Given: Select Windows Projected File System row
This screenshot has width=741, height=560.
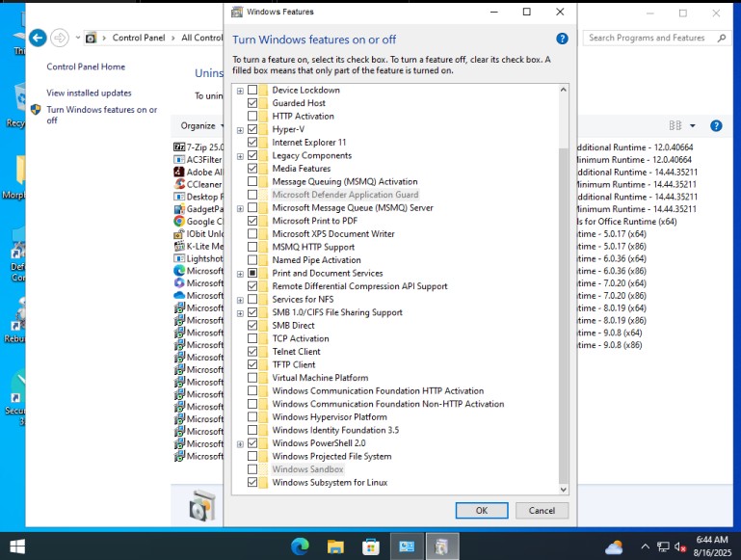Looking at the screenshot, I should (x=331, y=456).
